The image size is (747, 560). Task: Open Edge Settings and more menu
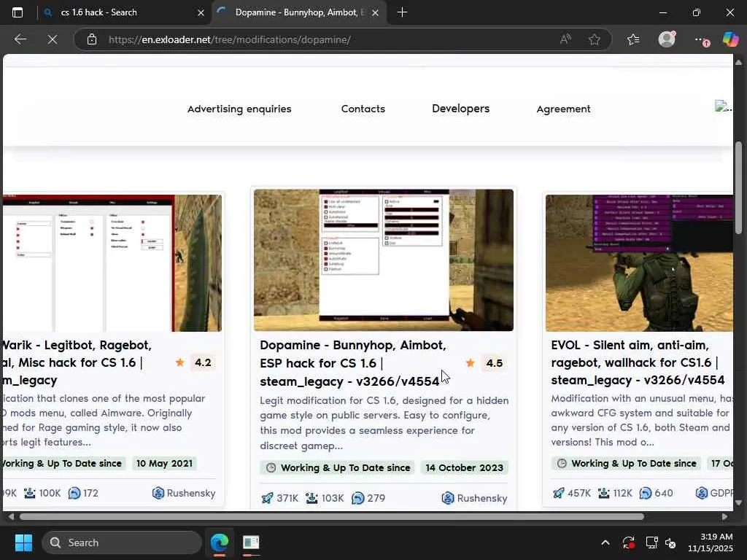(x=701, y=41)
